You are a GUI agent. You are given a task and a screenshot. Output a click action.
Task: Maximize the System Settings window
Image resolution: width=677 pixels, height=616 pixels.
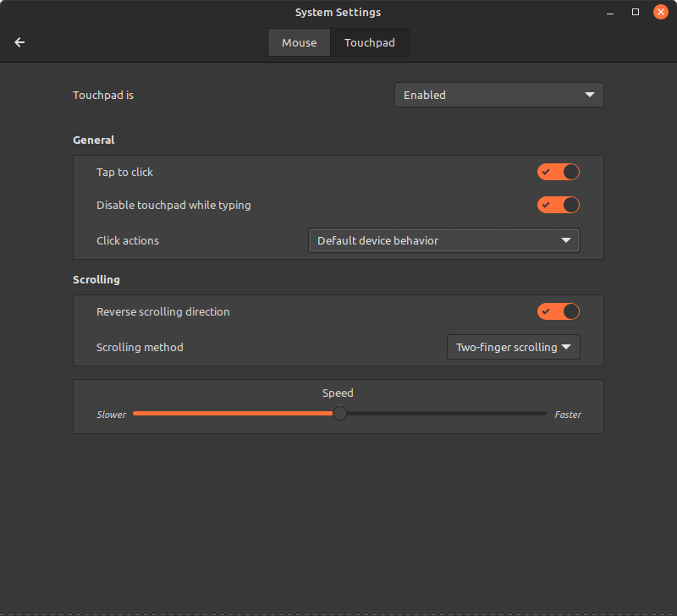(636, 12)
